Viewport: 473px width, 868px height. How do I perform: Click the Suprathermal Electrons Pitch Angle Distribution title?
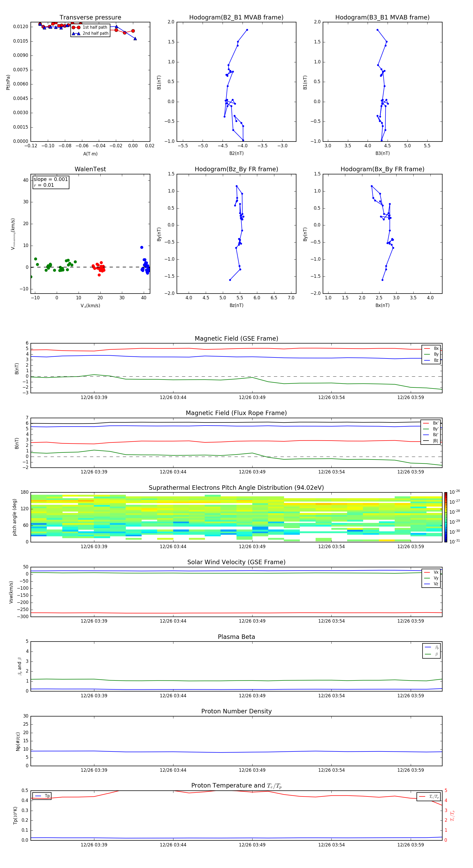tap(236, 488)
